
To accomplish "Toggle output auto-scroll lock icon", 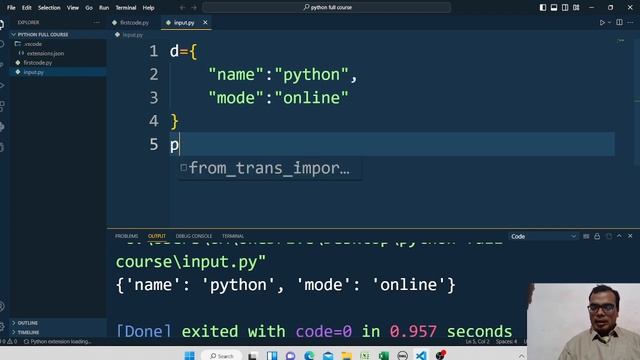I will [x=597, y=236].
